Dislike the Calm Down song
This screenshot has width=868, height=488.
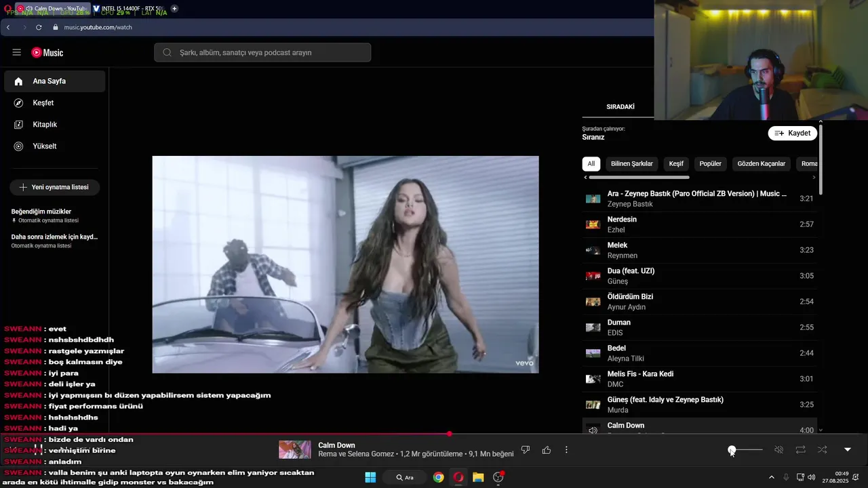[525, 449]
